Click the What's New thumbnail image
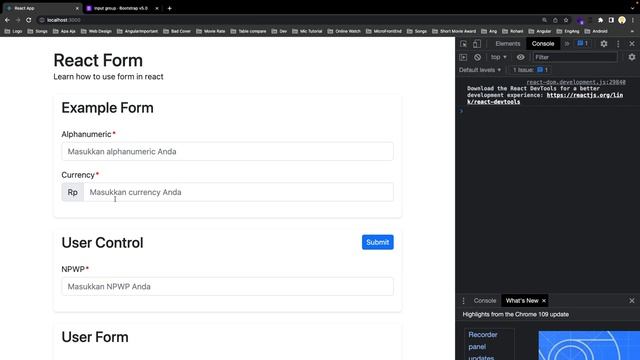The height and width of the screenshot is (360, 640). click(589, 345)
